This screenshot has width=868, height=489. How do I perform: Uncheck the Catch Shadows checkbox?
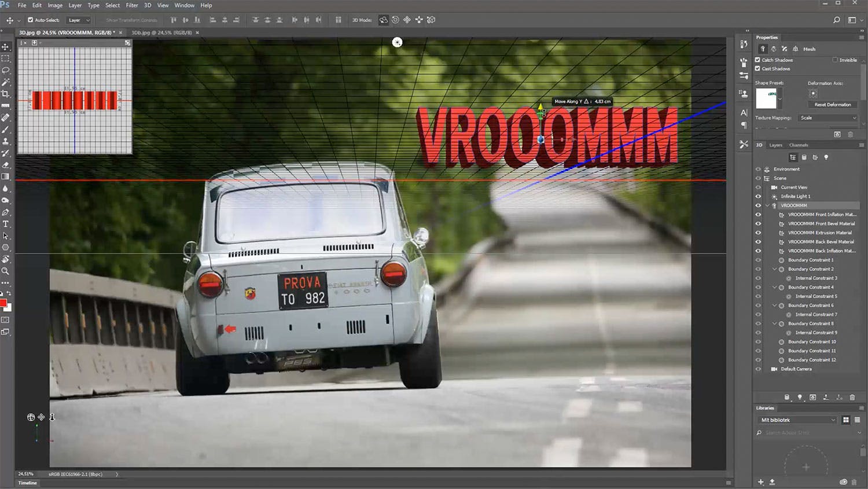[x=757, y=60]
